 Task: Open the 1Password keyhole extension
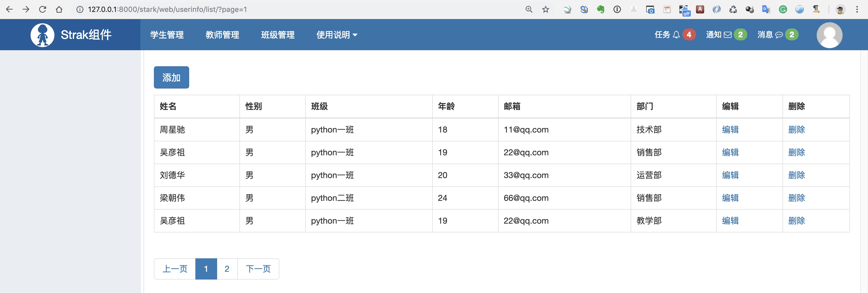pos(617,9)
